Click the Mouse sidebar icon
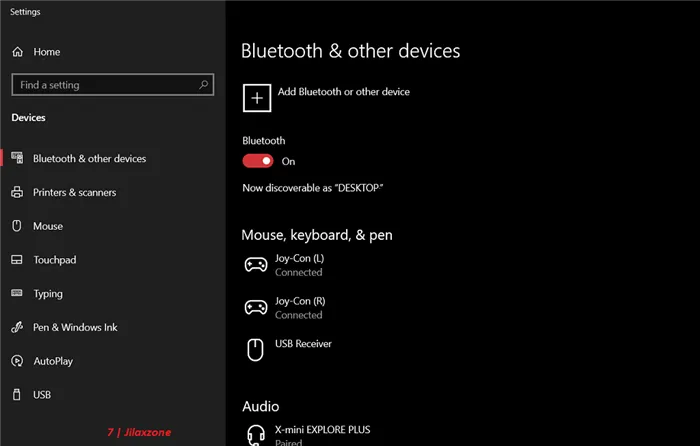This screenshot has width=700, height=446. [x=17, y=226]
